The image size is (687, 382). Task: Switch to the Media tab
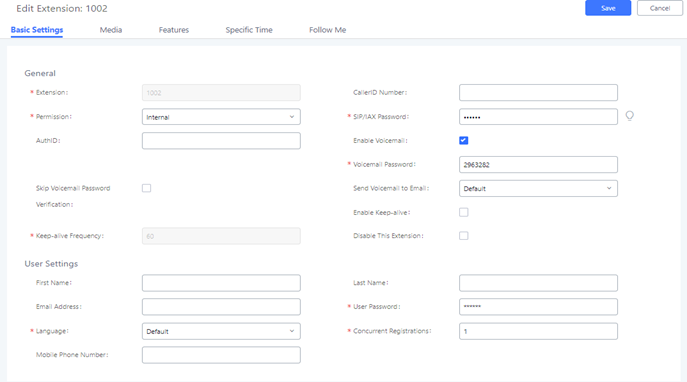(x=111, y=30)
